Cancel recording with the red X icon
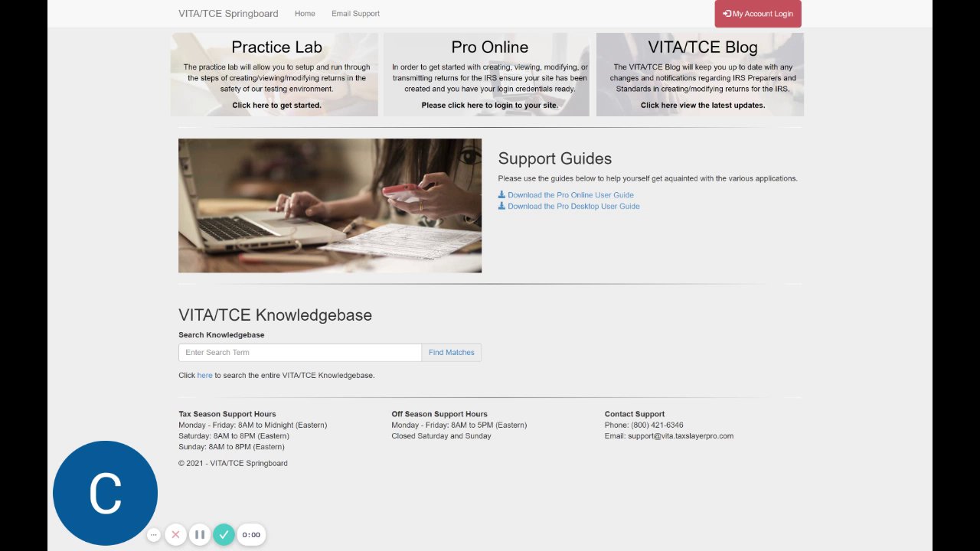 point(175,535)
